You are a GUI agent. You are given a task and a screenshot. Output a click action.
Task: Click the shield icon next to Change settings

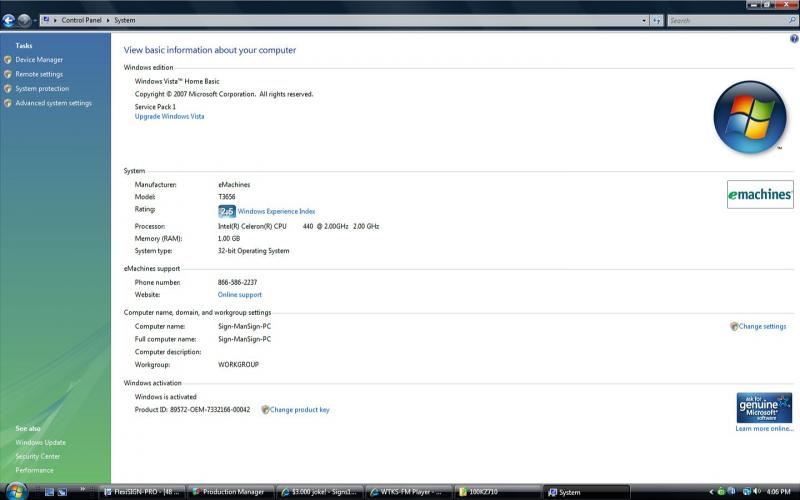coord(734,327)
